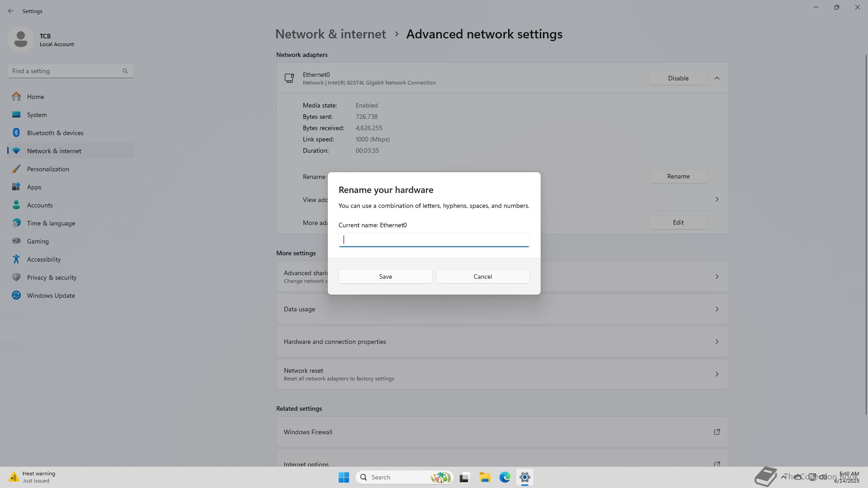Open Bluetooth & devices settings
868x488 pixels.
[x=55, y=133]
